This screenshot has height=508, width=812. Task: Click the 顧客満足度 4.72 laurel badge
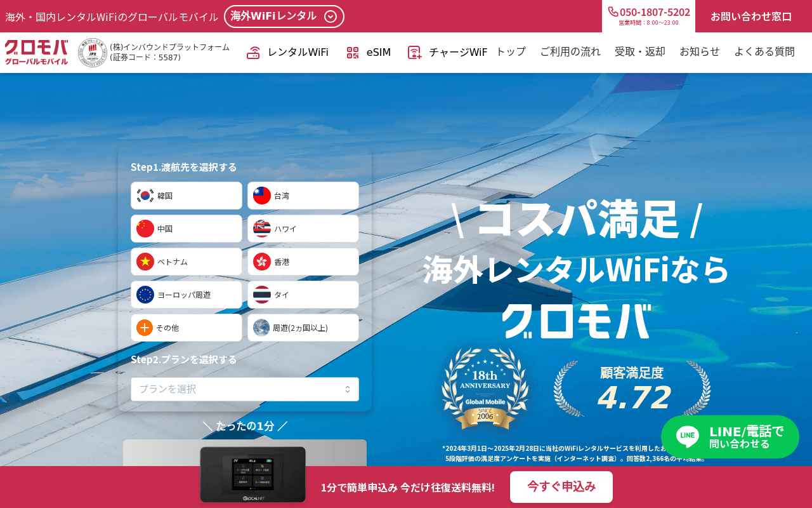[632, 389]
